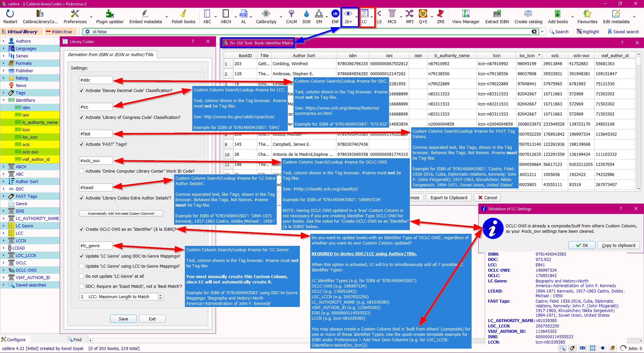Click the Add books icon
644x353 pixels.
(x=557, y=14)
